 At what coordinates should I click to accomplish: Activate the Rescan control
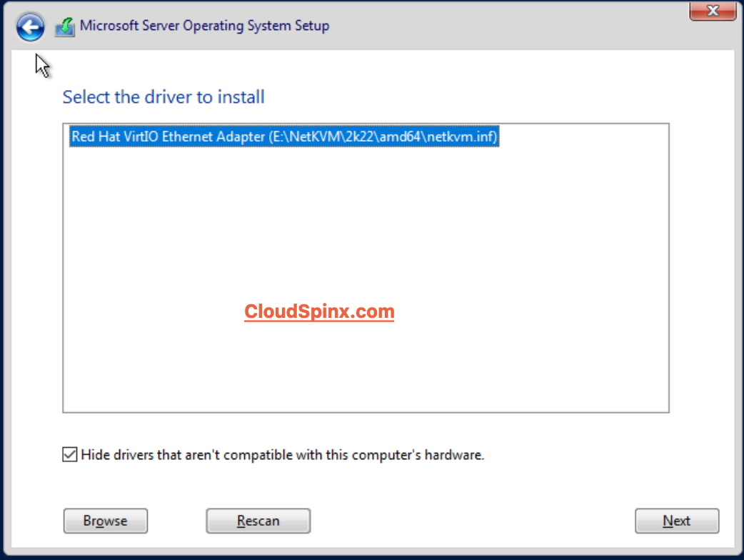(x=258, y=521)
